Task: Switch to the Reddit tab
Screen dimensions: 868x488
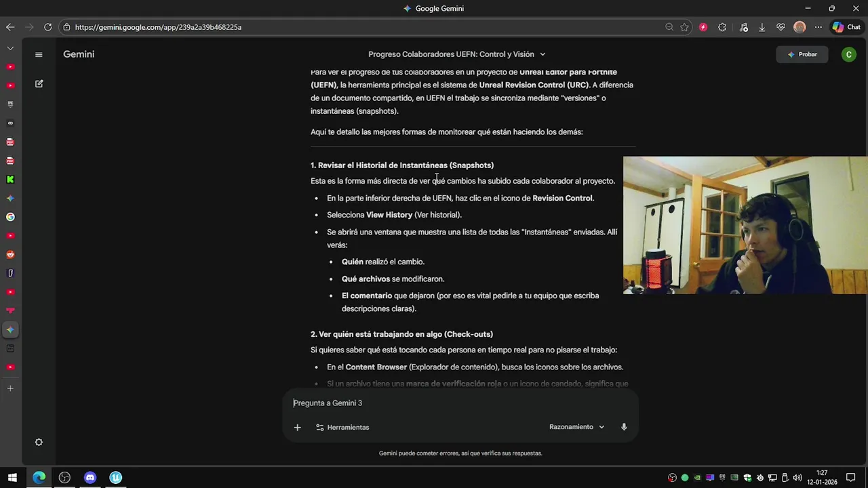Action: pos(10,254)
